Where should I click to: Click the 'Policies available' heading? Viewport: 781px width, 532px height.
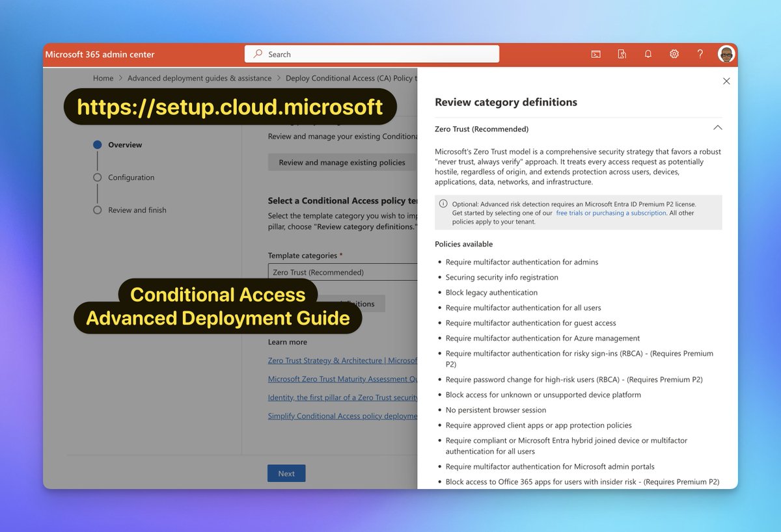click(463, 244)
